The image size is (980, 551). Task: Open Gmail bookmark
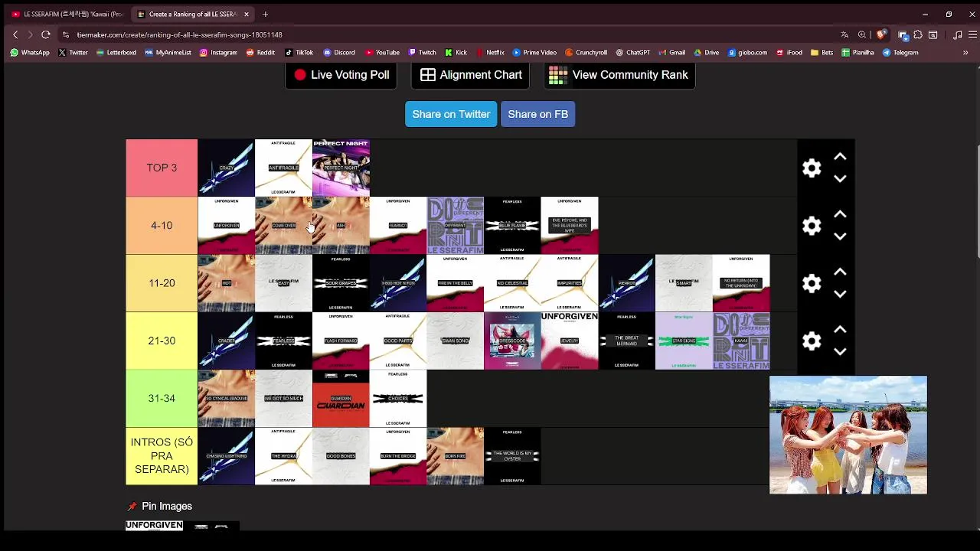(x=671, y=53)
